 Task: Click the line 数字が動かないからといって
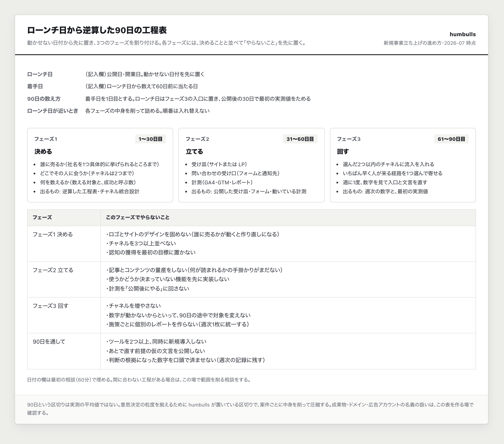(x=178, y=315)
